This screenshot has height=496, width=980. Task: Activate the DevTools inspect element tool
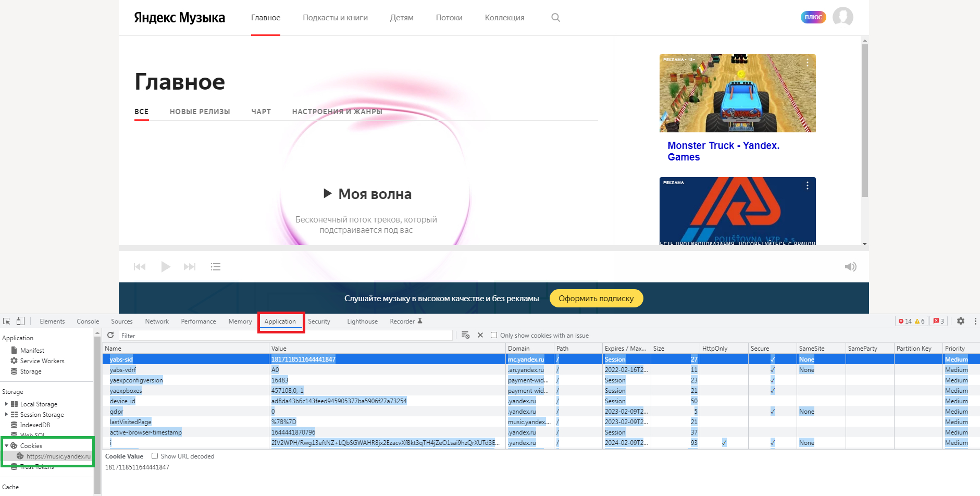pos(7,321)
